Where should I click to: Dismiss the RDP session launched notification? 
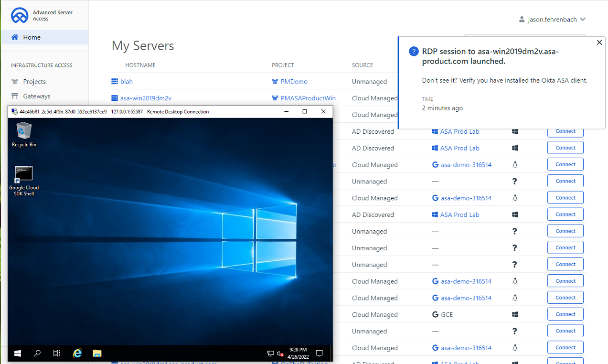599,43
